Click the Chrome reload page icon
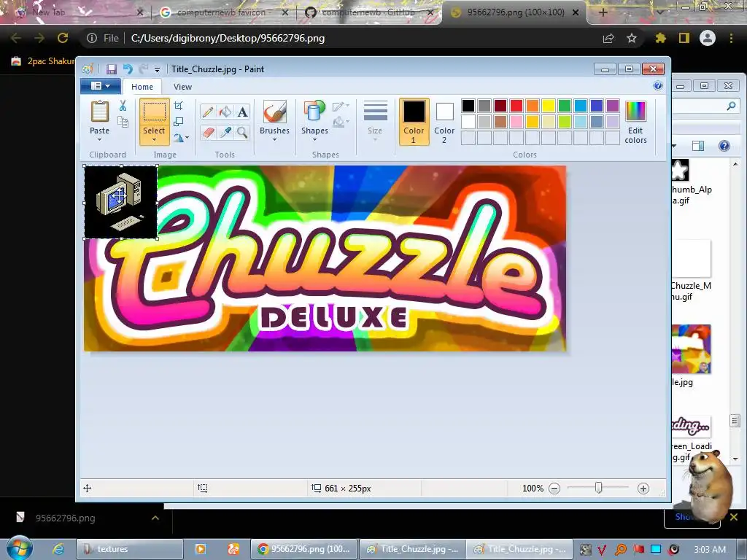Viewport: 747px width, 560px height. [x=63, y=38]
